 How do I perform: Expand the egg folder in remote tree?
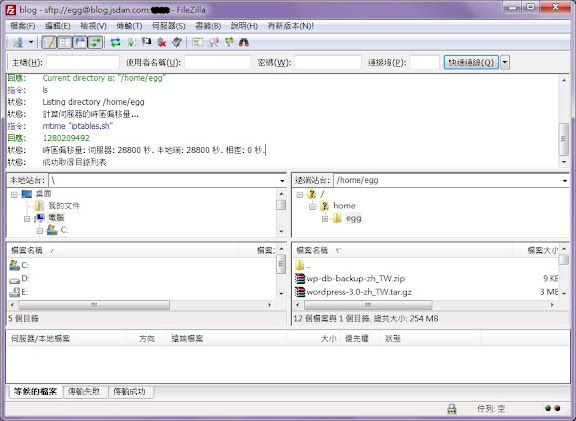325,219
